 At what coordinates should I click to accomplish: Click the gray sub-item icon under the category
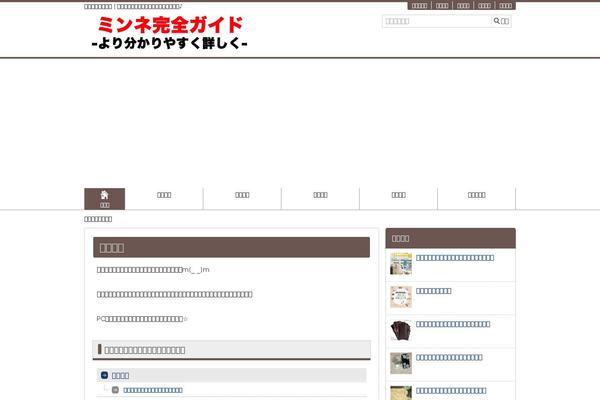[115, 390]
